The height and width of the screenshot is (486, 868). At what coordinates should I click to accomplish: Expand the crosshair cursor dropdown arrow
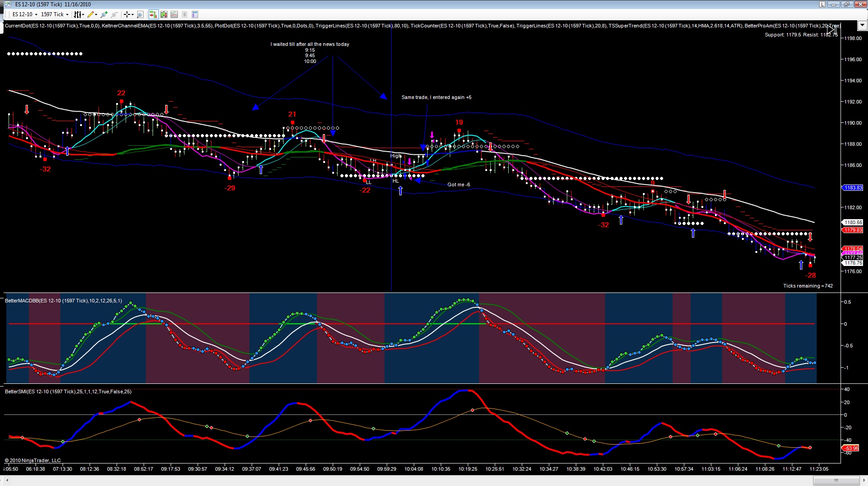[x=132, y=14]
